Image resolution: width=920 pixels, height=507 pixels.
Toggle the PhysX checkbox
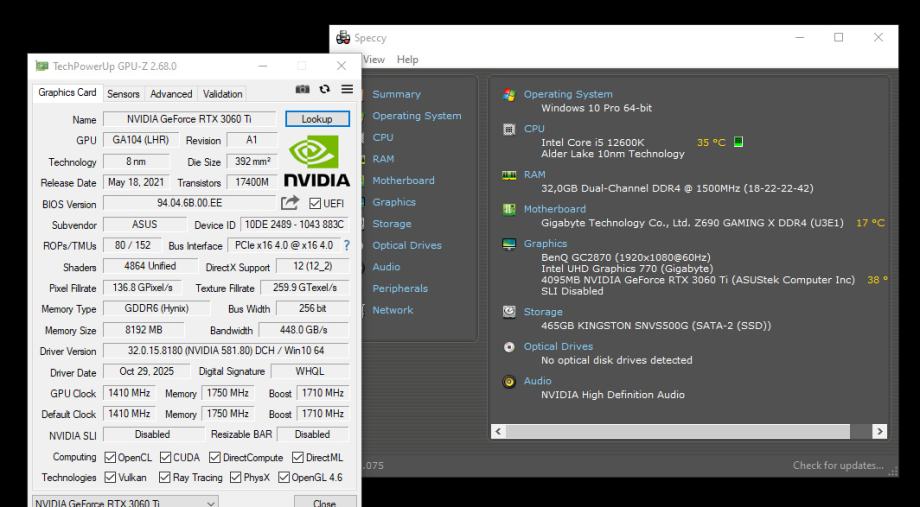coord(236,478)
